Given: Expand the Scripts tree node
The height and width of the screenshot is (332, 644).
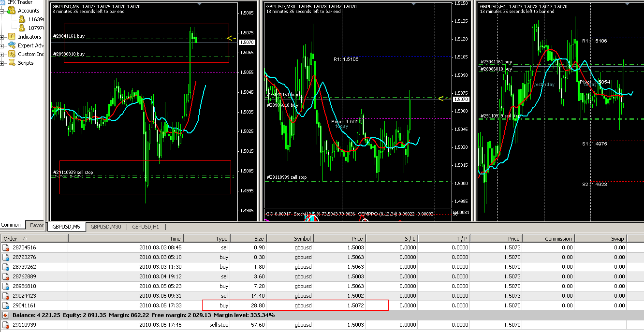Looking at the screenshot, I should pyautogui.click(x=2, y=63).
